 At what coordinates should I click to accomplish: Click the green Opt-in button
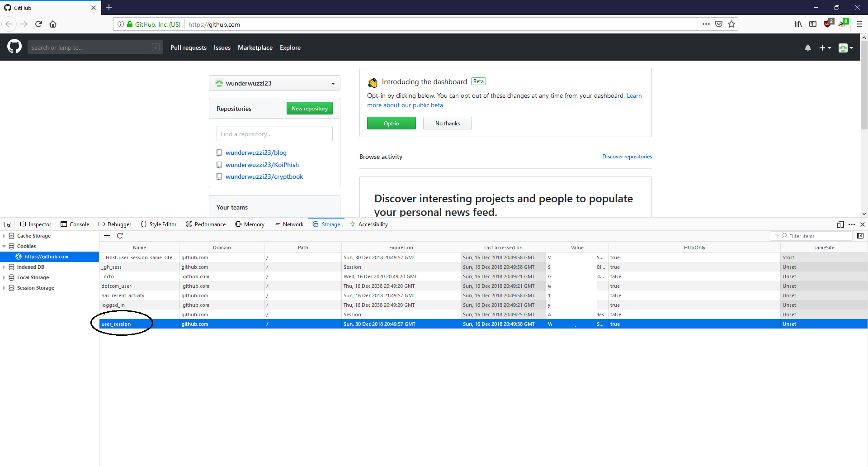[x=392, y=124]
